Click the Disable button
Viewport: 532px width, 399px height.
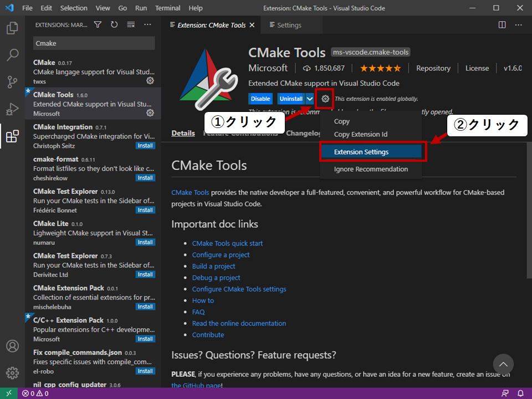[x=260, y=99]
